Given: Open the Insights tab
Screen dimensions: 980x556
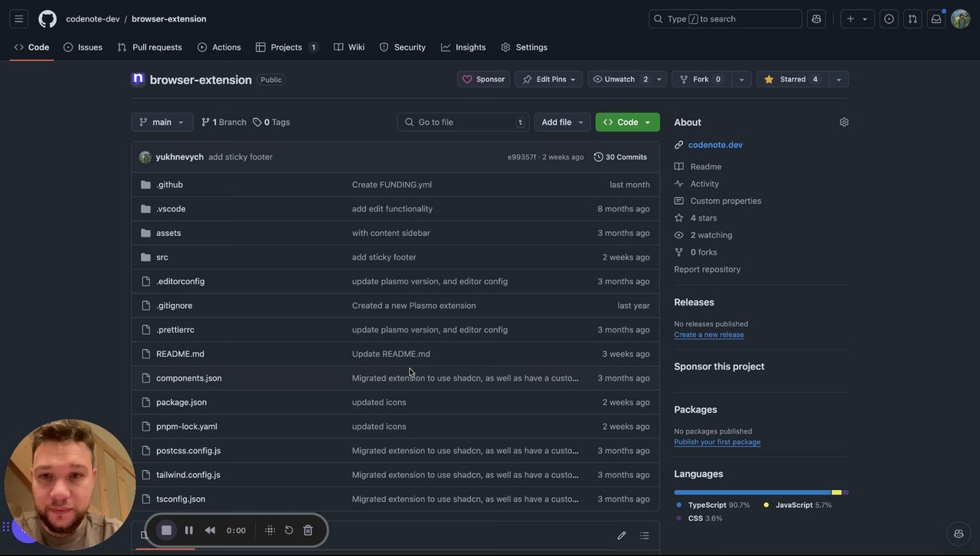Looking at the screenshot, I should tap(463, 47).
